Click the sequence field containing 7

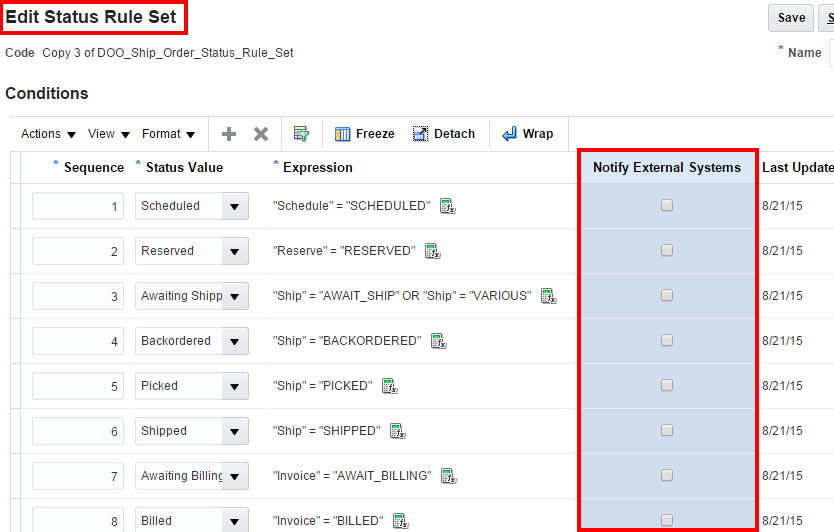[78, 476]
